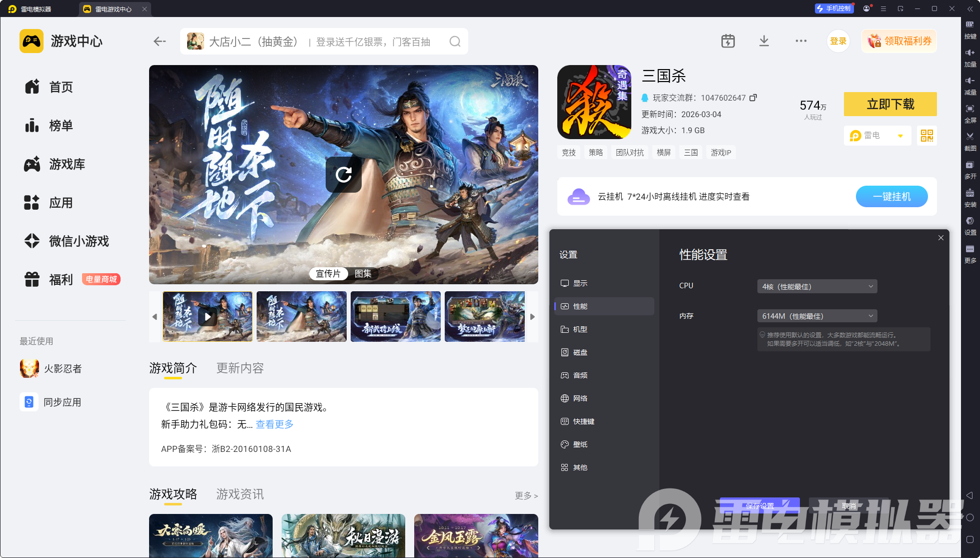
Task: Select the 新武将上线 screenshot thumbnail
Action: (396, 317)
